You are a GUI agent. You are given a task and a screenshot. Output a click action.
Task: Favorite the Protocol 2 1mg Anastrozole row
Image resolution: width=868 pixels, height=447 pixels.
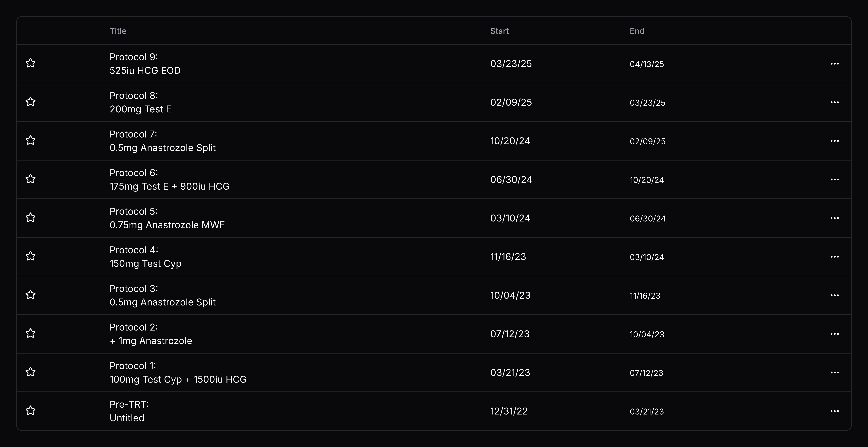click(x=31, y=333)
